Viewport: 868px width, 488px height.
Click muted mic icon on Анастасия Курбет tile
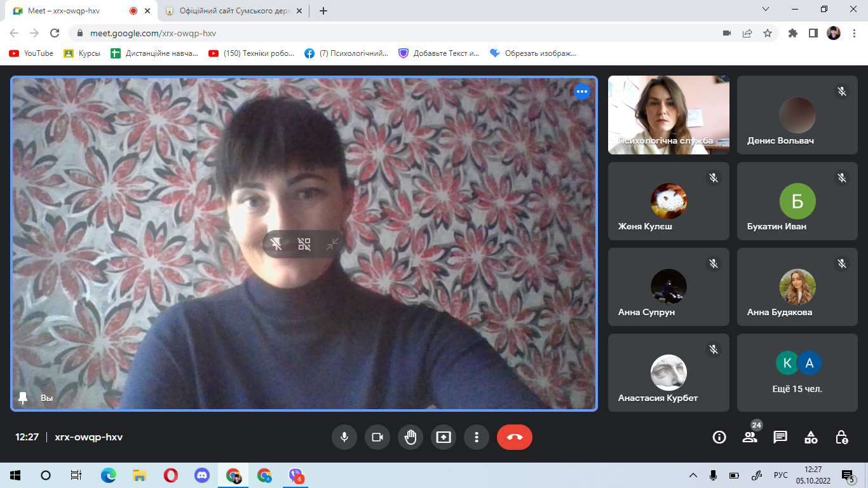(714, 349)
